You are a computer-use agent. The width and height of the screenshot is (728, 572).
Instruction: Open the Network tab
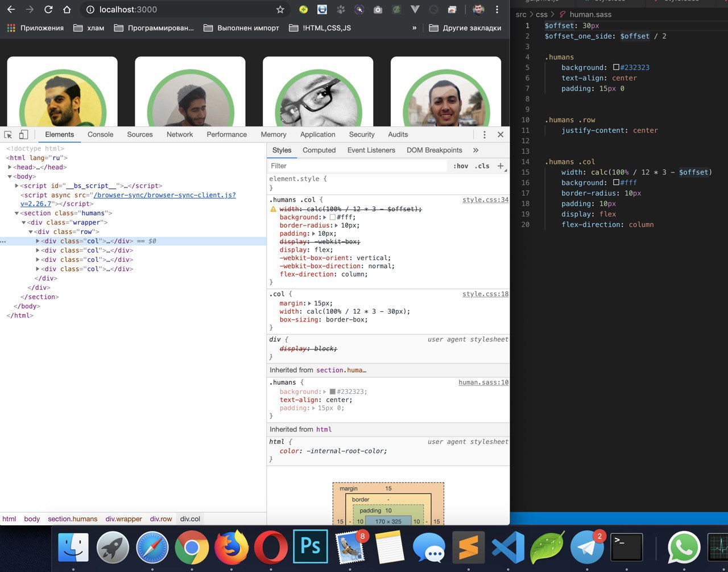[x=180, y=135]
